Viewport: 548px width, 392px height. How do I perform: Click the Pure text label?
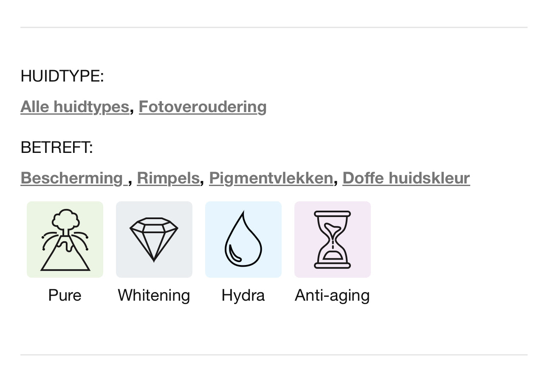click(65, 295)
